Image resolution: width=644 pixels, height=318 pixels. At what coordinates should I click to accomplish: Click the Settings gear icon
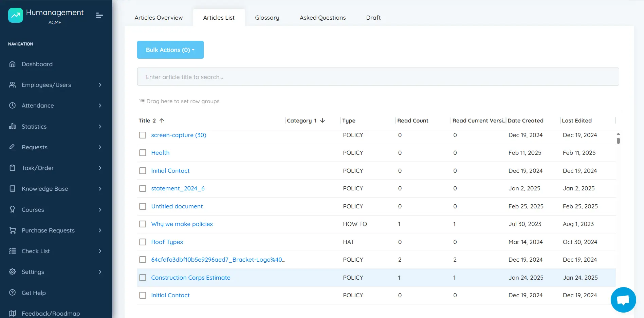[13, 272]
